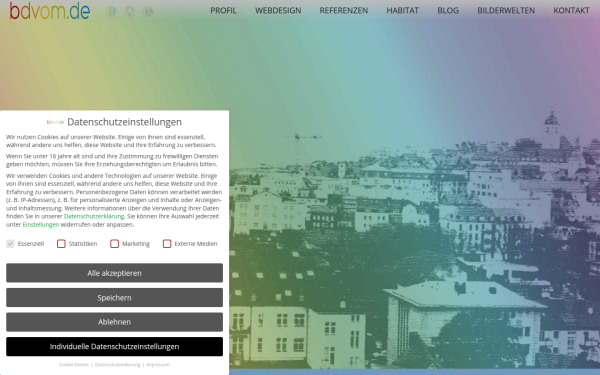This screenshot has width=600, height=375.
Task: Open BILDERWELTEN in navigation
Action: [506, 11]
